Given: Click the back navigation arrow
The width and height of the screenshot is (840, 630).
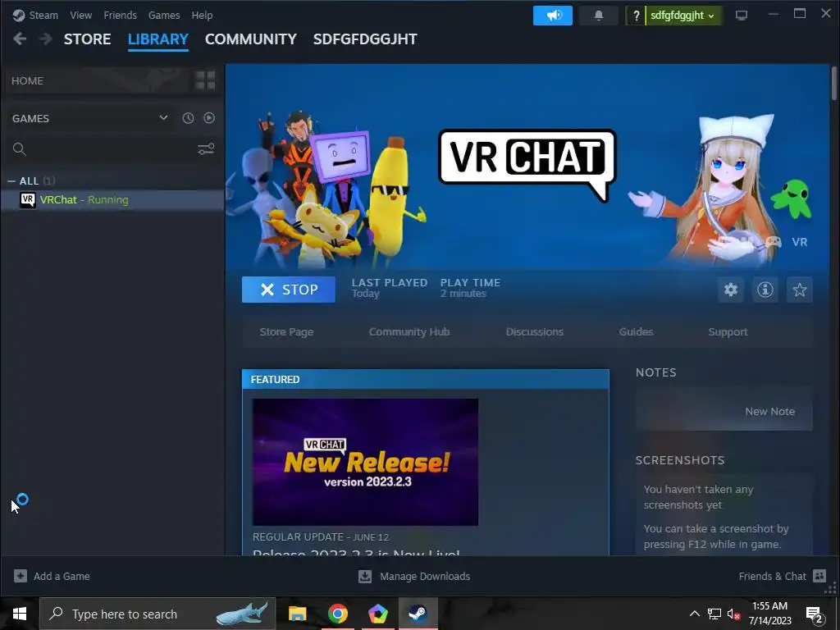Looking at the screenshot, I should [x=20, y=39].
